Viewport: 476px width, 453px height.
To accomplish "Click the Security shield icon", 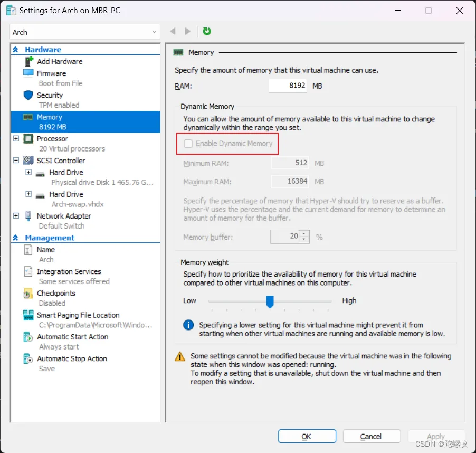I will click(28, 95).
